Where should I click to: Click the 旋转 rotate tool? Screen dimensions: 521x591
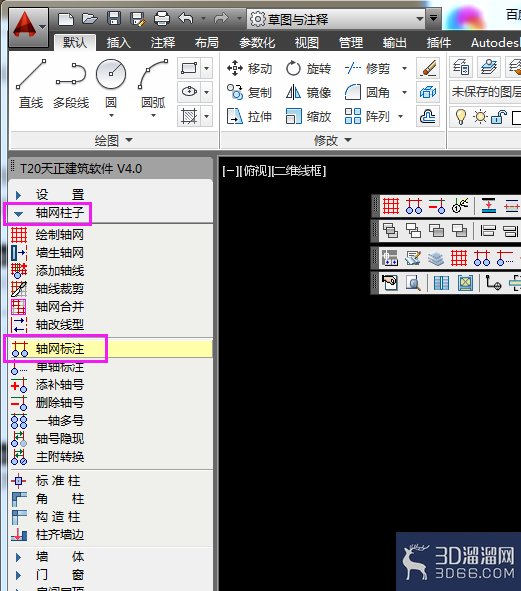tap(308, 69)
